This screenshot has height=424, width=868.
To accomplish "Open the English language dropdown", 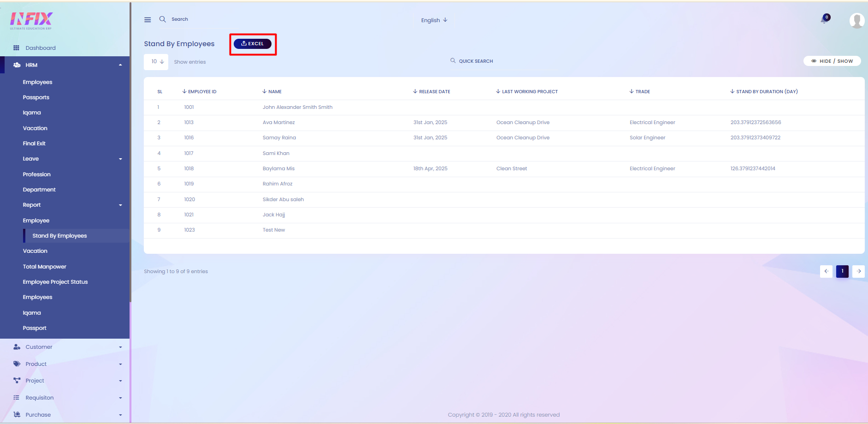I will click(434, 20).
